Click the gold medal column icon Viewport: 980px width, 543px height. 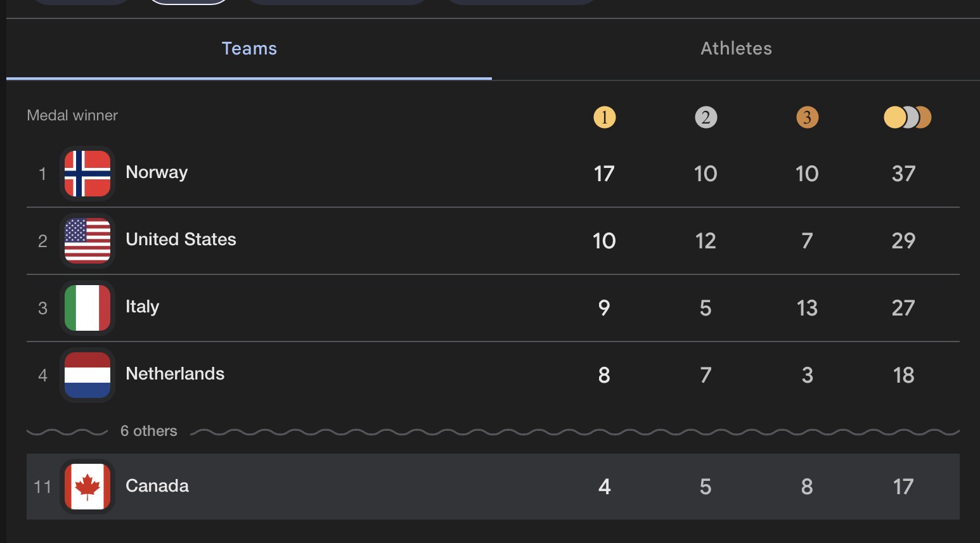[604, 117]
